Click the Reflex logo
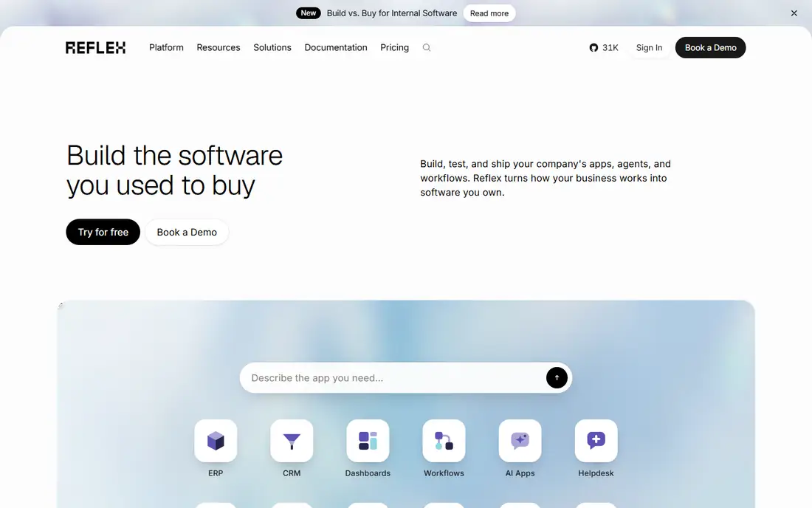This screenshot has height=508, width=812. point(95,48)
